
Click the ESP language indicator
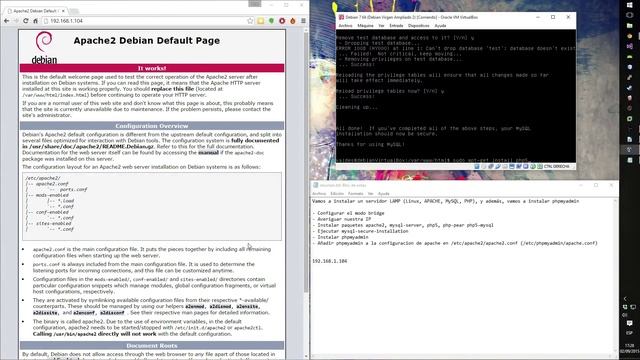point(629,333)
